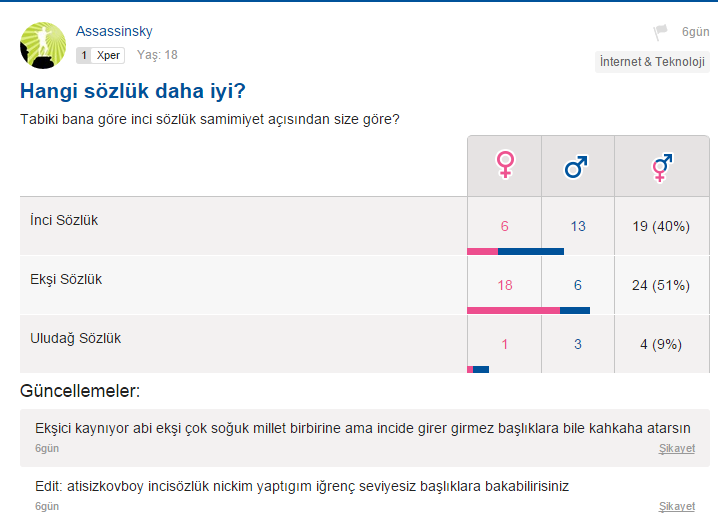The image size is (718, 526).
Task: Click the female vote count 18
Action: pos(505,285)
